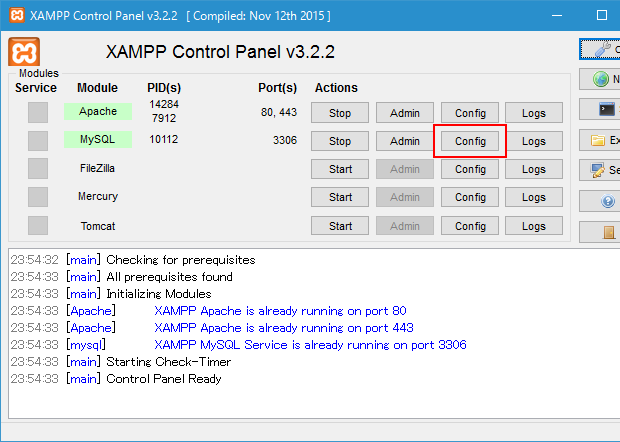Open Services via the pencil icon
This screenshot has width=620, height=442.
tap(600, 170)
